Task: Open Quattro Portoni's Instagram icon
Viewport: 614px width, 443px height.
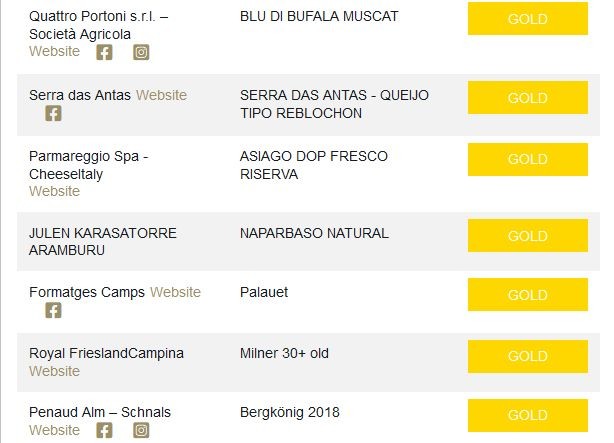Action: [x=141, y=52]
